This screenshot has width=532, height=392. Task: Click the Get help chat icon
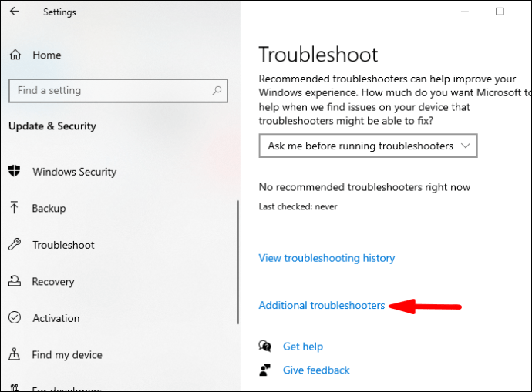[x=264, y=346]
